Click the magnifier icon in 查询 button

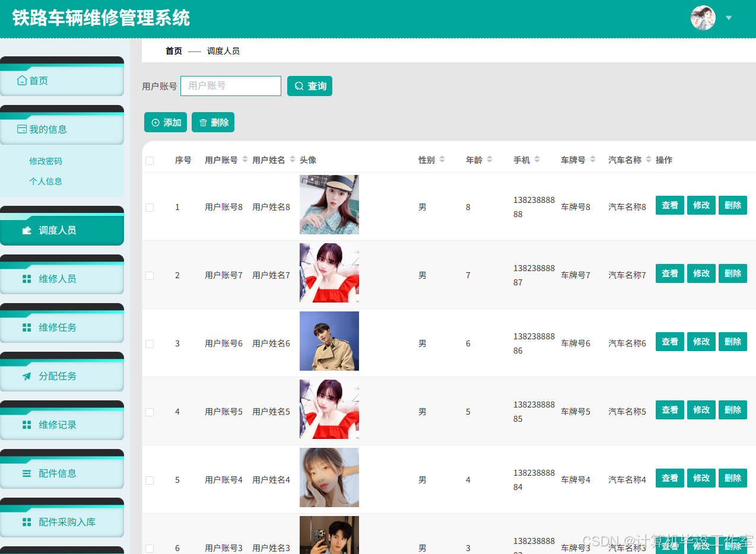click(299, 87)
